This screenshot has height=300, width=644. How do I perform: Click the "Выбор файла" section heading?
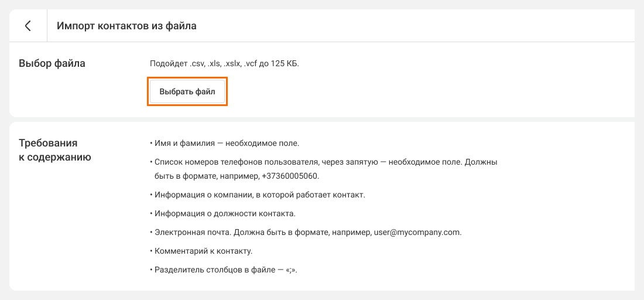point(52,63)
